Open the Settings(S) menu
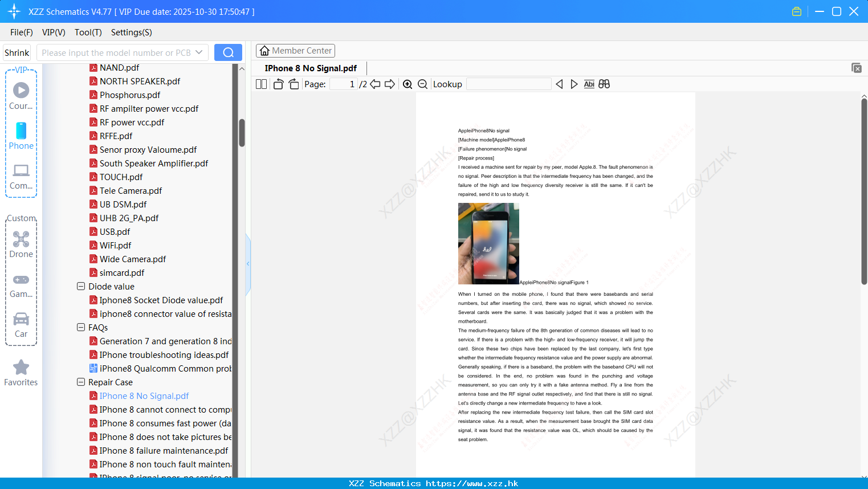 (132, 32)
